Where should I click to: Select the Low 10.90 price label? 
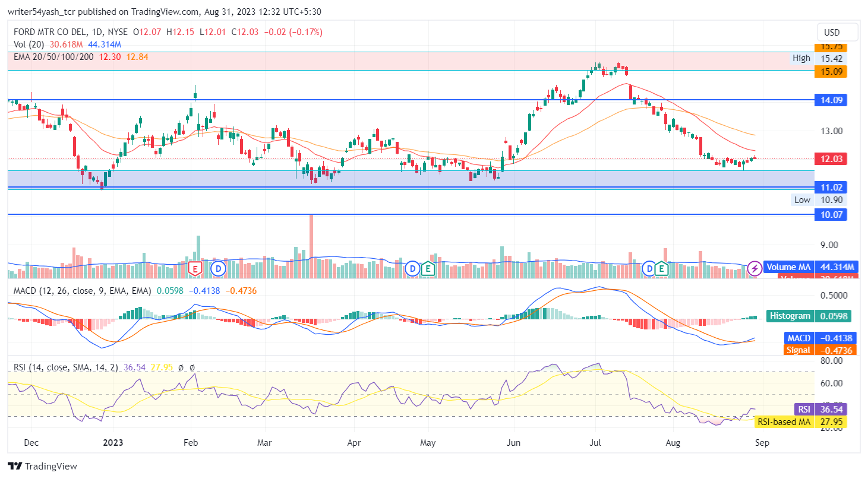820,200
